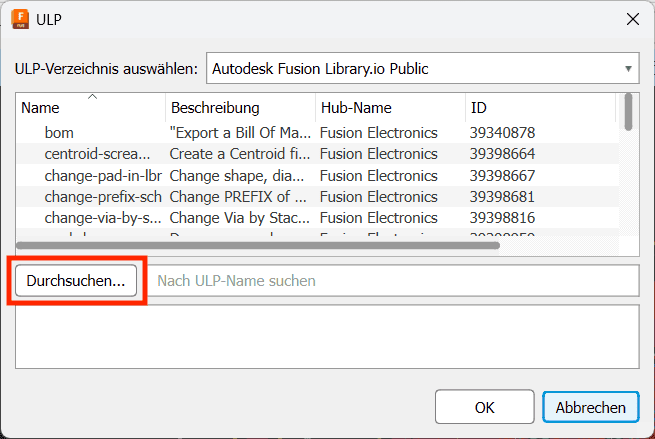Image resolution: width=655 pixels, height=439 pixels.
Task: Click the horizontal scrollbar thumb
Action: (x=258, y=246)
